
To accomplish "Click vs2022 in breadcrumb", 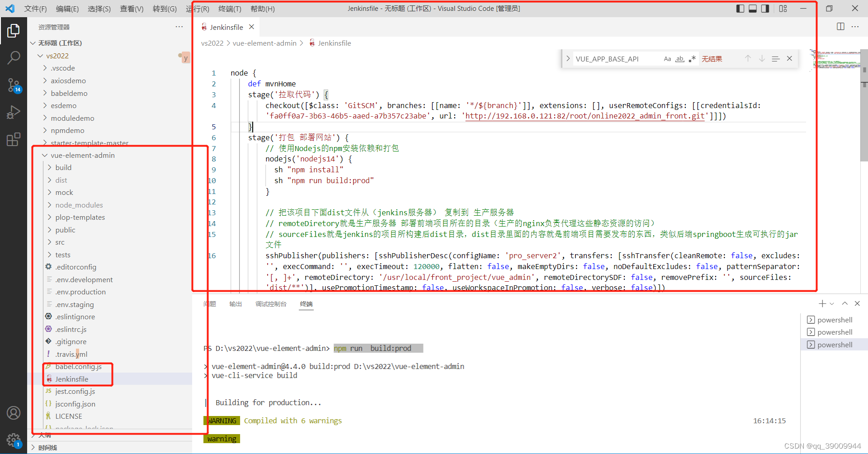I will pyautogui.click(x=212, y=43).
